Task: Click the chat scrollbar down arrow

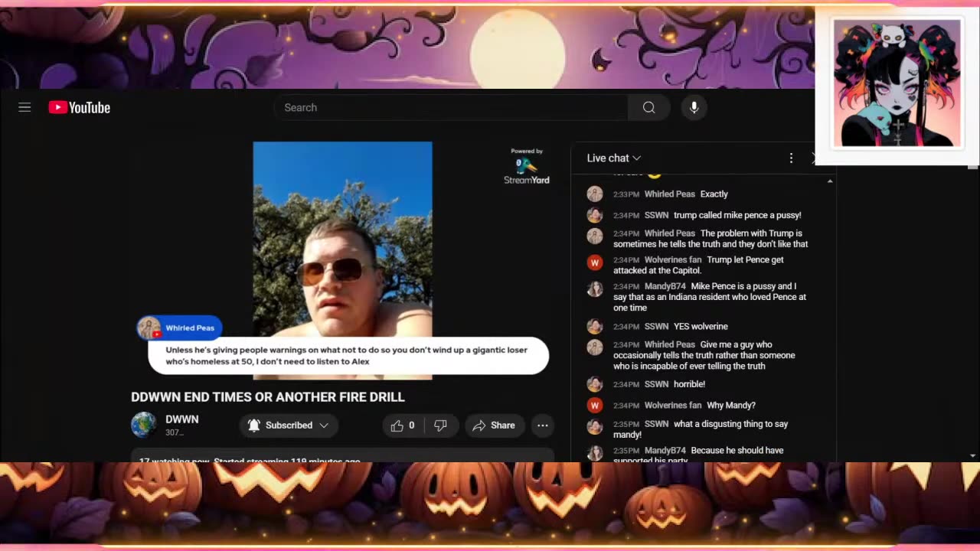Action: pos(973,455)
